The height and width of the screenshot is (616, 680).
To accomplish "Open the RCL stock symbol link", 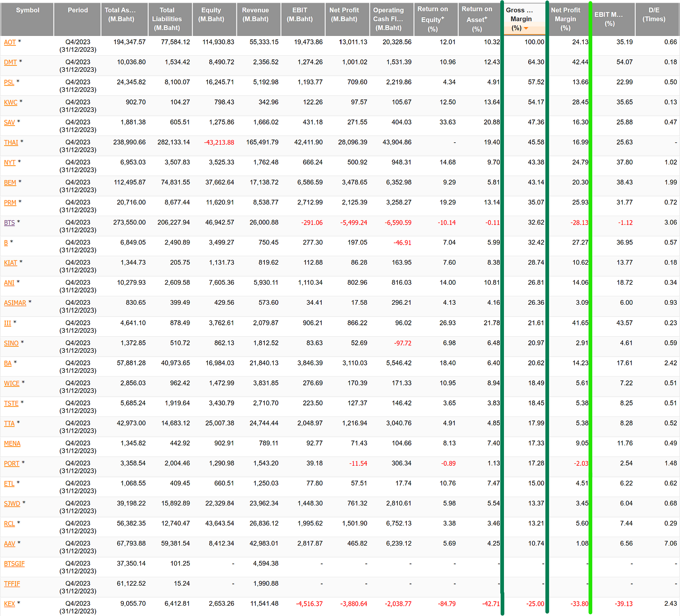I will tap(9, 524).
